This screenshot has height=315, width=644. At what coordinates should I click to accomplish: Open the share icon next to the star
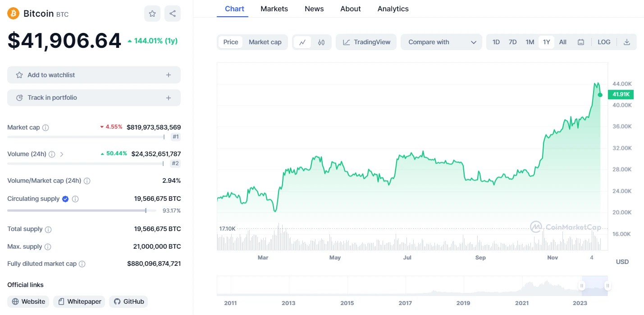coord(172,14)
